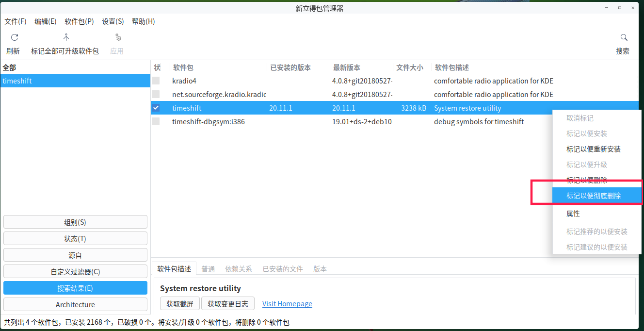Screen dimensions: 644x331
Task: Click the 3238 kB file size cell
Action: click(x=414, y=108)
